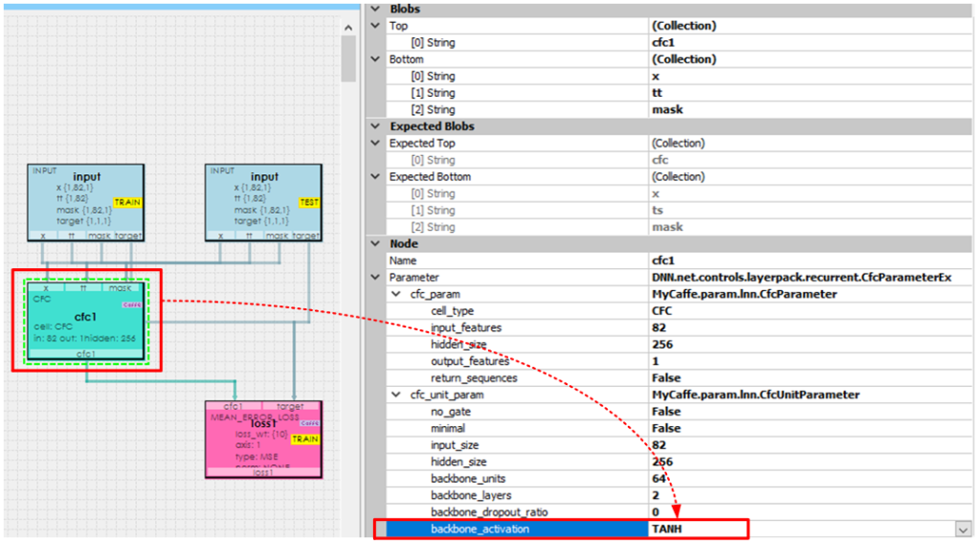Collapse the Node category section
Image resolution: width=980 pixels, height=542 pixels.
click(x=375, y=243)
